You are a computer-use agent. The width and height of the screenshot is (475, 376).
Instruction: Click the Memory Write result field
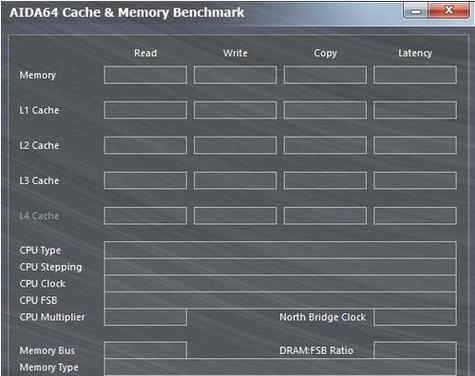[x=235, y=75]
